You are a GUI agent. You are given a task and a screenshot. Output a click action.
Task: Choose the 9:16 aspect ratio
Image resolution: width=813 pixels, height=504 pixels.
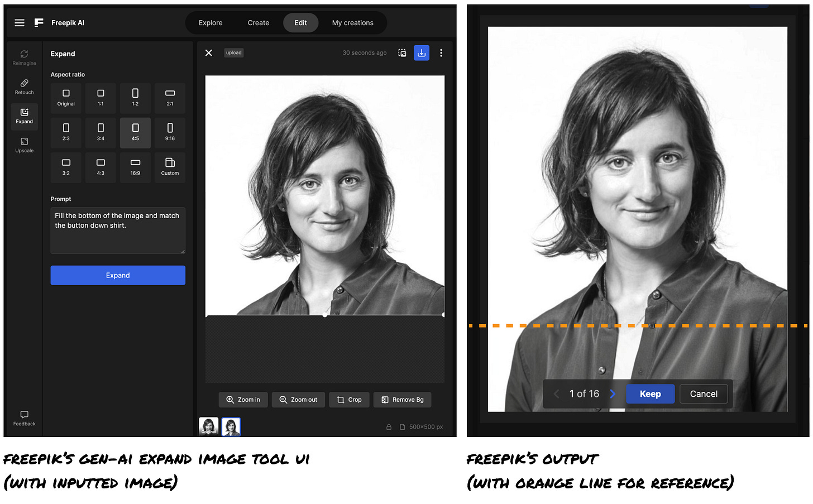pos(170,133)
